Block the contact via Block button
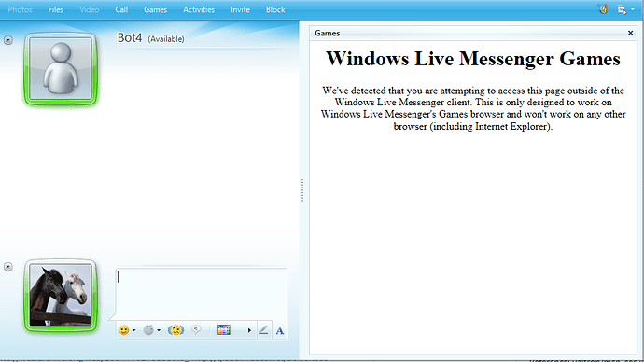Image resolution: width=644 pixels, height=362 pixels. [275, 9]
